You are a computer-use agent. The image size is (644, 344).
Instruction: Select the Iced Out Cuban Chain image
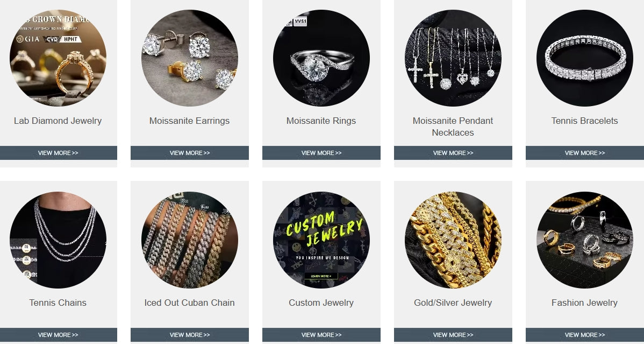pos(190,240)
